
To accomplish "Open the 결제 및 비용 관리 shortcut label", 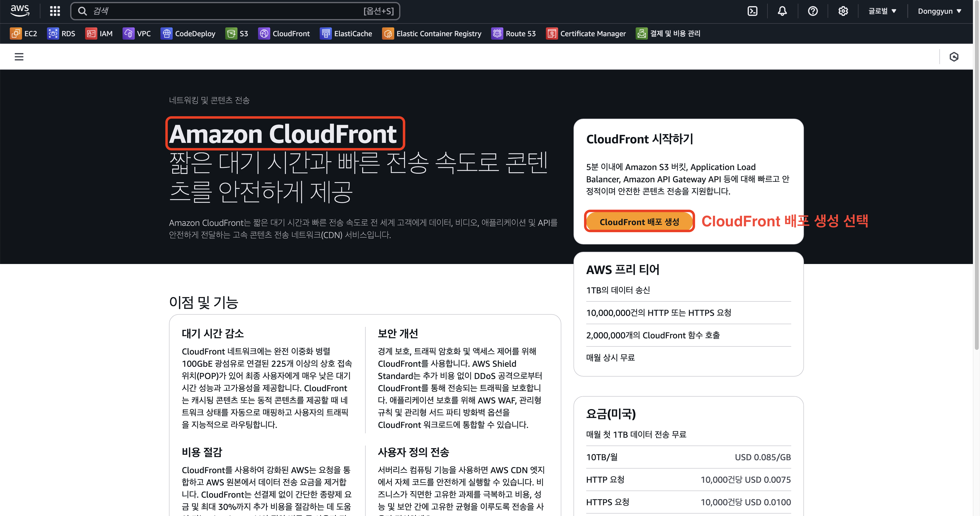I will pyautogui.click(x=675, y=34).
